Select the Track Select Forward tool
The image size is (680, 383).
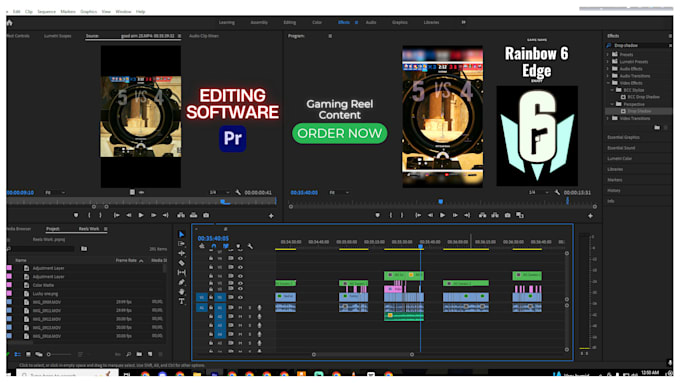click(181, 244)
